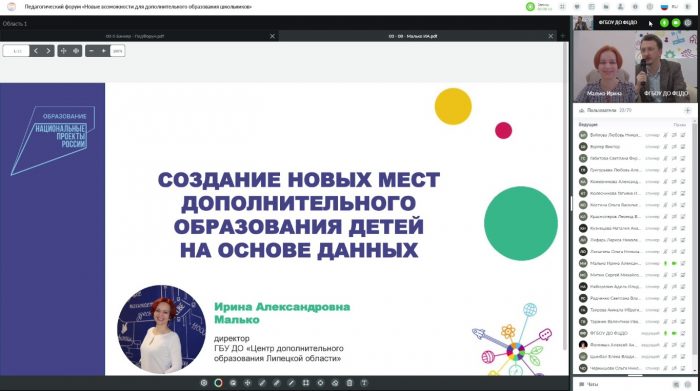The width and height of the screenshot is (700, 391).
Task: Click ФГБОУ ДО ФЦДО speaker video thumbnail
Action: pos(666,67)
